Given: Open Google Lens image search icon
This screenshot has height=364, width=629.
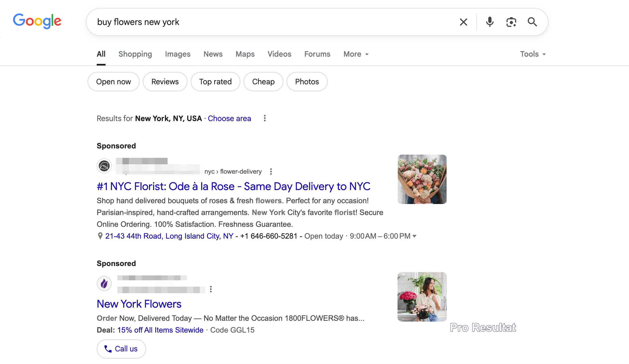Looking at the screenshot, I should click(x=511, y=22).
